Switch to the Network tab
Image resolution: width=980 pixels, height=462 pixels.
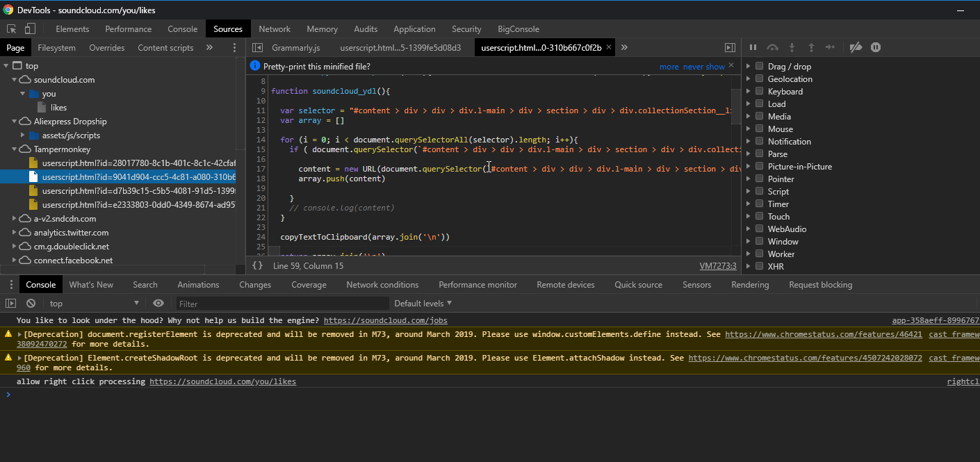tap(275, 29)
